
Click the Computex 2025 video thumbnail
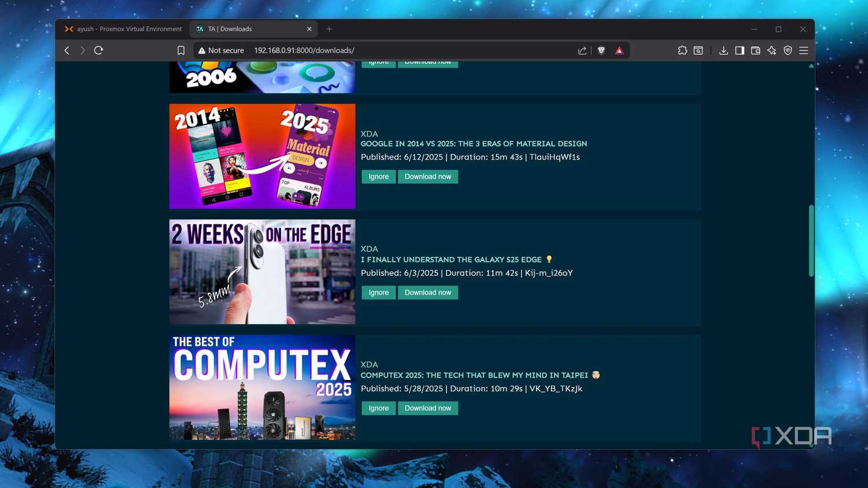[262, 387]
